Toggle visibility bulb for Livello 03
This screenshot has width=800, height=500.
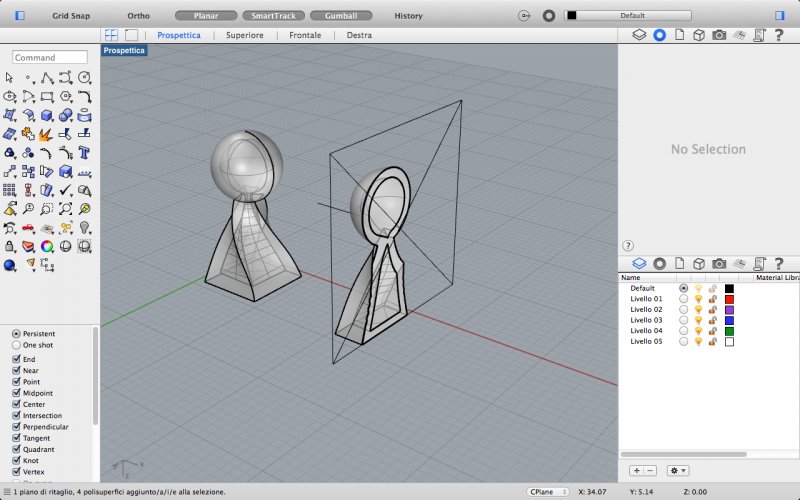pyautogui.click(x=698, y=320)
